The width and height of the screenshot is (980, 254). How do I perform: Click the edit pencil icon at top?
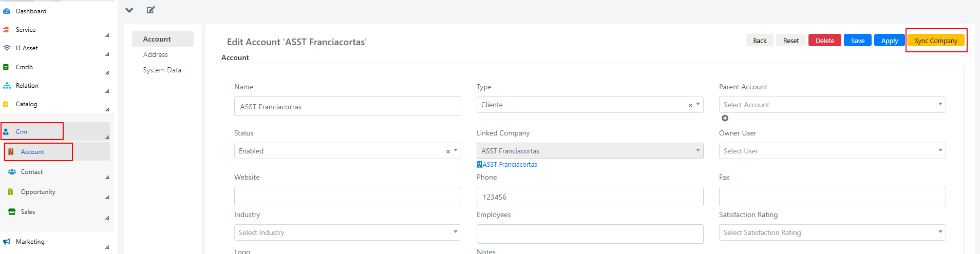click(151, 10)
